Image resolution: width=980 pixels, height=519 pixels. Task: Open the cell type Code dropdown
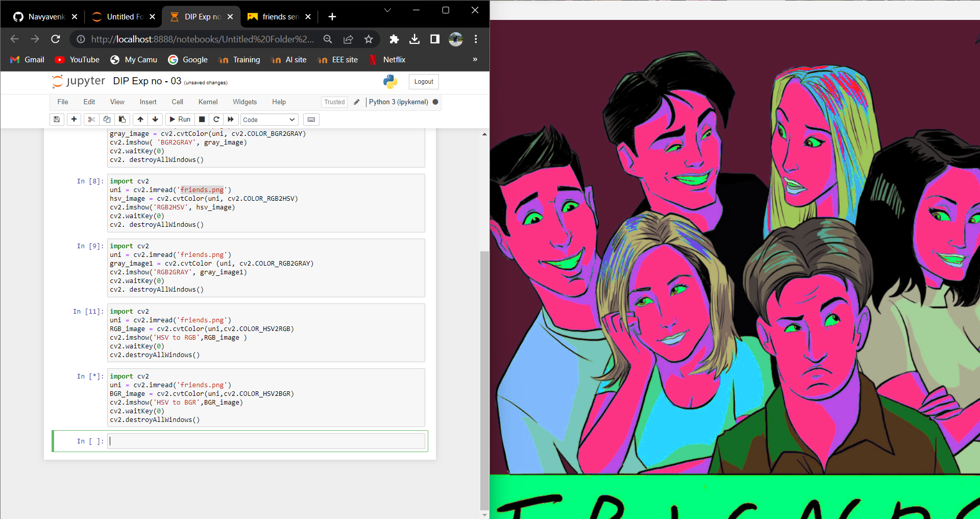[269, 120]
